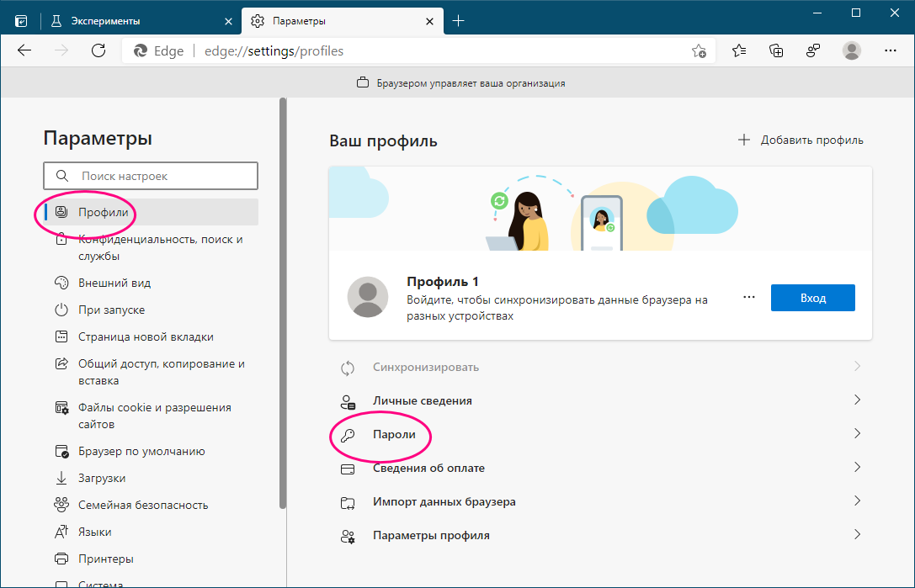Image resolution: width=915 pixels, height=588 pixels.
Task: Open Принтеры settings
Action: (152, 559)
